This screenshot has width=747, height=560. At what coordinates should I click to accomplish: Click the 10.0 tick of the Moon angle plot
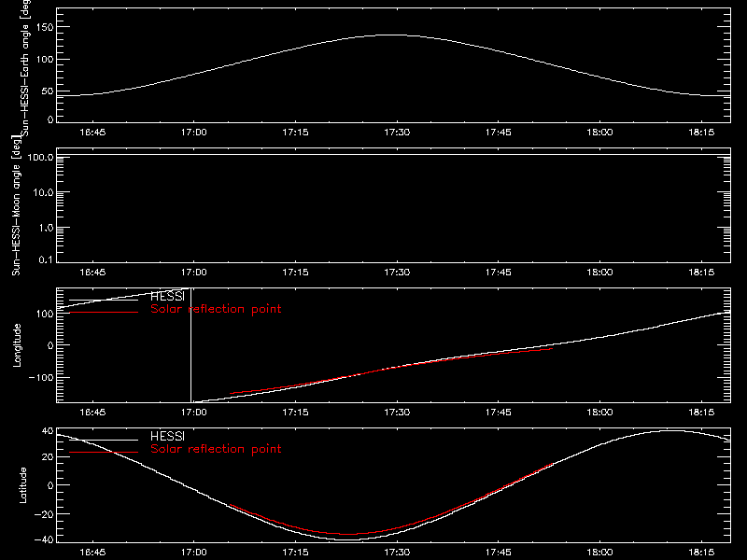(43, 192)
